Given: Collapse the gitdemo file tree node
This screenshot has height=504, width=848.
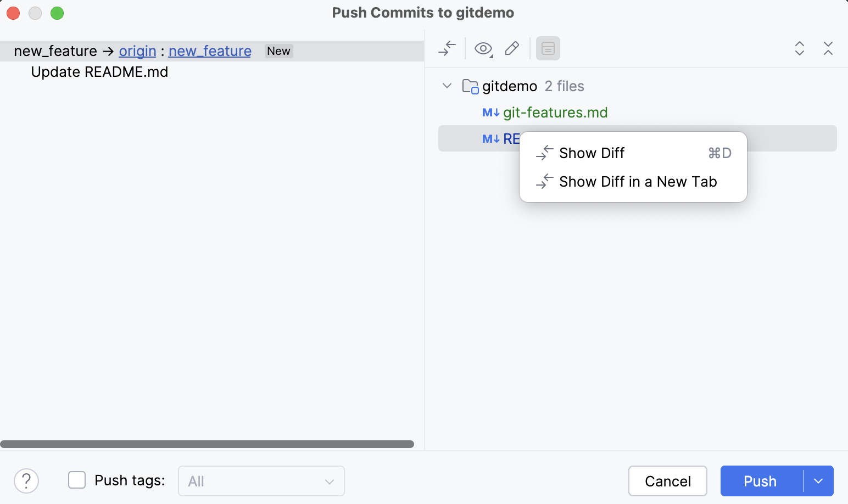Looking at the screenshot, I should pyautogui.click(x=447, y=86).
